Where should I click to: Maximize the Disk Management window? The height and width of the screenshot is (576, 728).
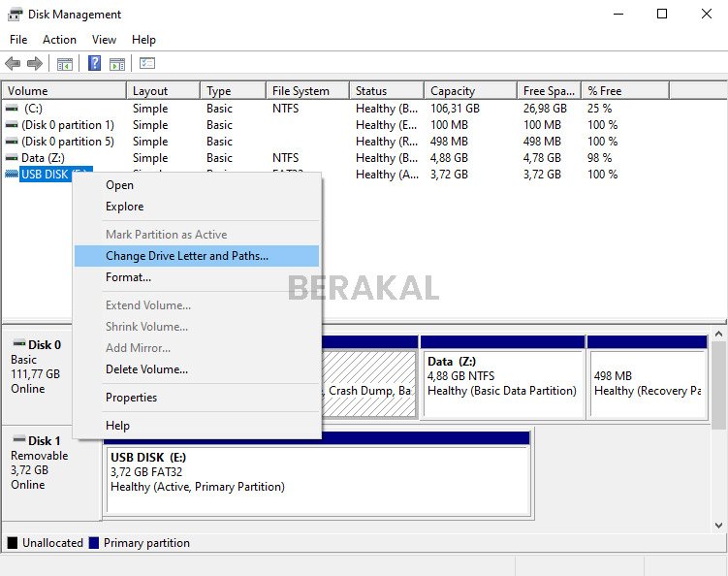click(x=662, y=14)
